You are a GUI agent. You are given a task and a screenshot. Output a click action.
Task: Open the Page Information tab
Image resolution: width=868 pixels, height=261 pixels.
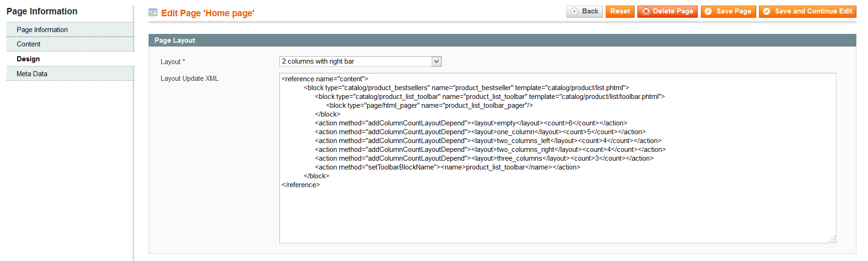[42, 30]
